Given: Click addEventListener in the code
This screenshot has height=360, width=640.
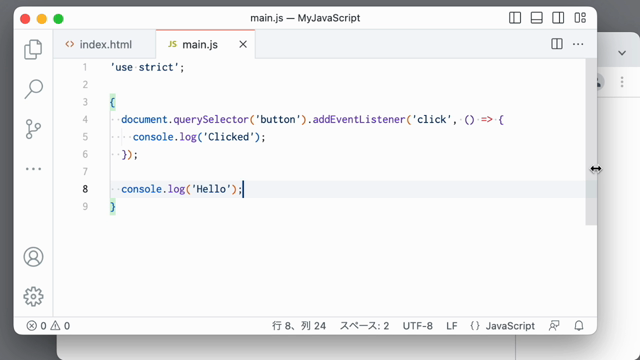Looking at the screenshot, I should 359,120.
